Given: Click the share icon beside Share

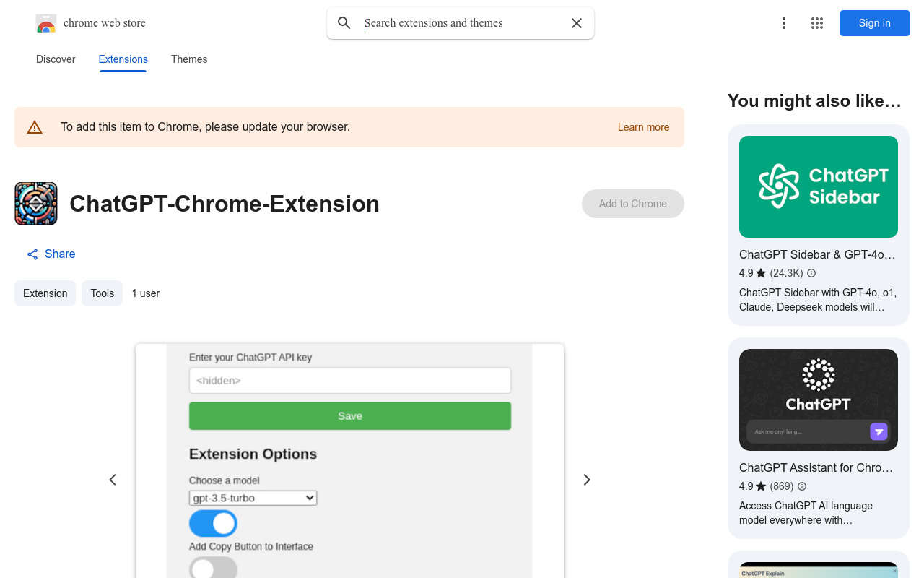Looking at the screenshot, I should point(32,254).
